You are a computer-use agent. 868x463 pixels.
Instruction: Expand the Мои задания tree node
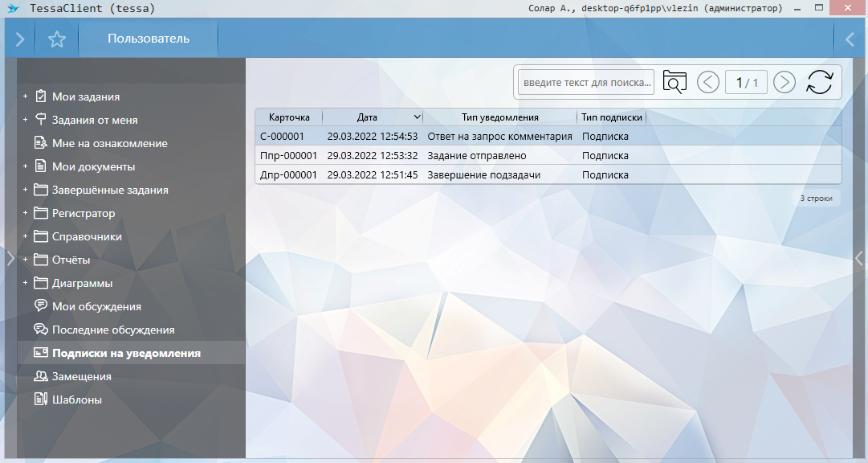coord(26,96)
